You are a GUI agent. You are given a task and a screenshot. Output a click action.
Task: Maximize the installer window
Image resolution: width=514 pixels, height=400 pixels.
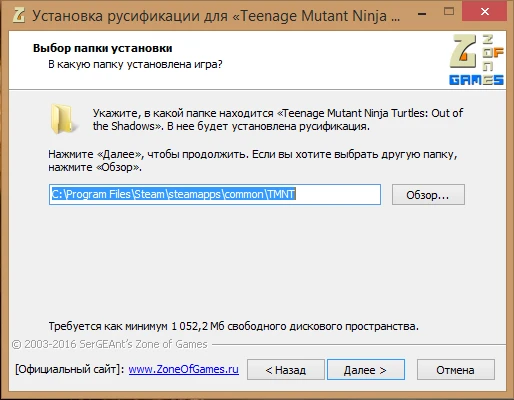[449, 12]
